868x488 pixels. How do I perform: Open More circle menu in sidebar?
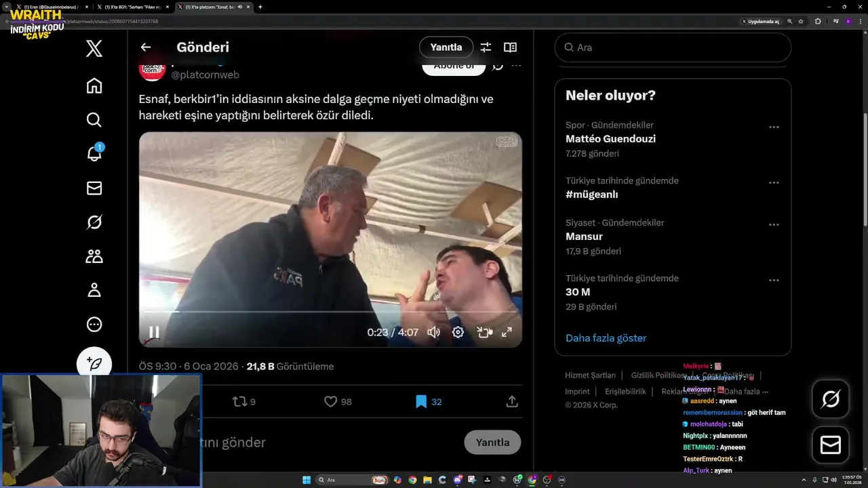click(x=94, y=324)
